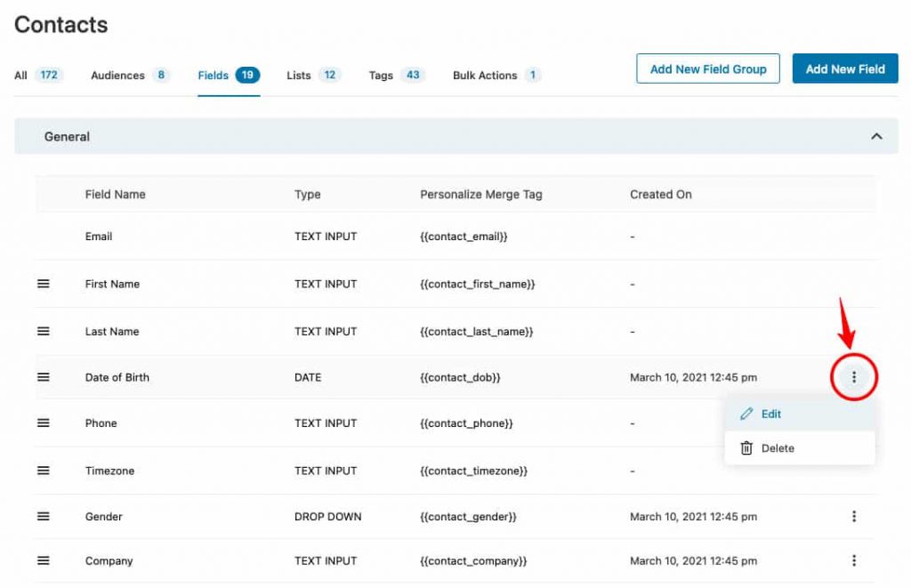
Task: Switch to the All contacts tab
Action: coord(39,75)
